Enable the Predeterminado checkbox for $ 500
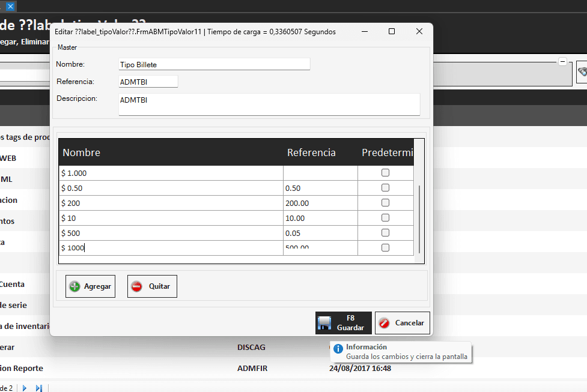 [385, 233]
